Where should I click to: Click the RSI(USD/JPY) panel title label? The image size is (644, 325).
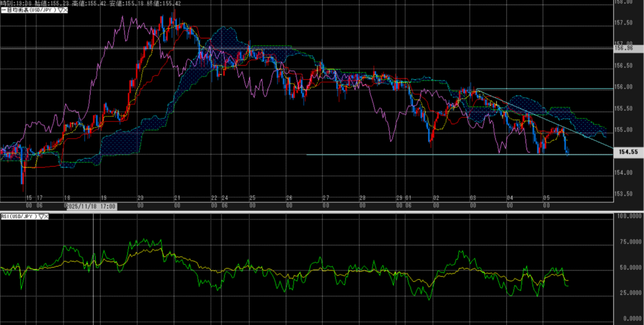[x=19, y=216]
